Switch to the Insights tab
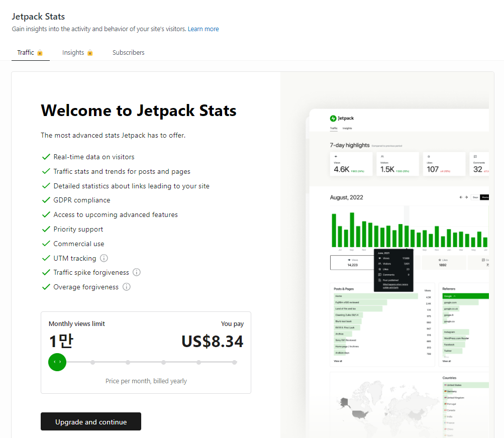504x438 pixels. click(x=77, y=52)
